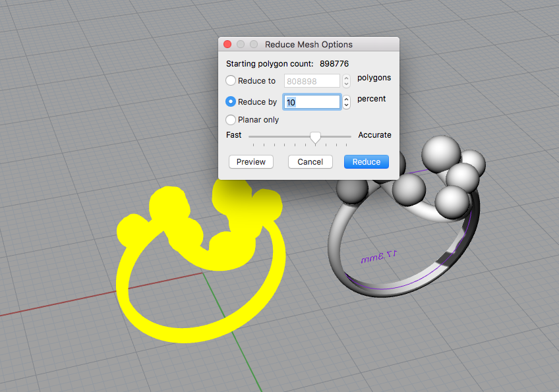This screenshot has height=392, width=559.
Task: Click the Reduce to polygons input field
Action: click(312, 81)
